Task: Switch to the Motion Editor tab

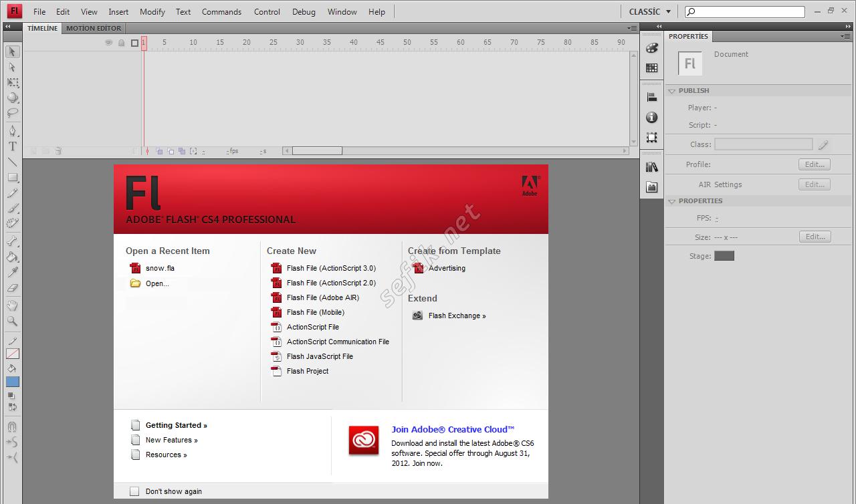Action: tap(94, 28)
